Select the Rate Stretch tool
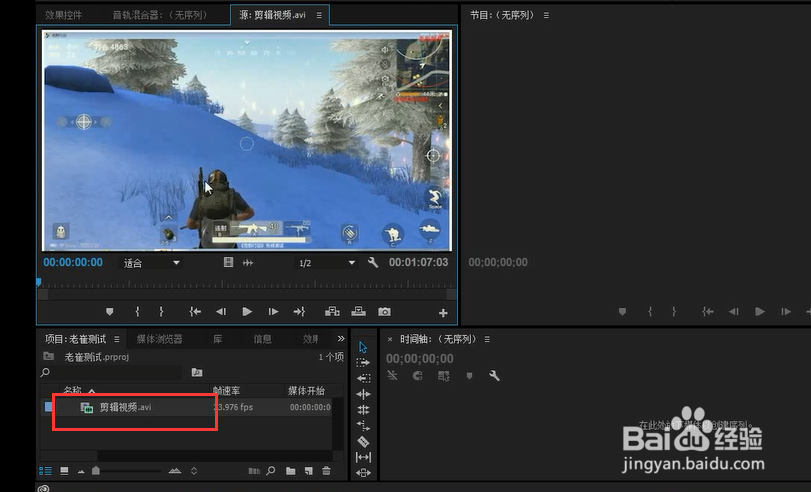This screenshot has width=811, height=492. tap(363, 426)
